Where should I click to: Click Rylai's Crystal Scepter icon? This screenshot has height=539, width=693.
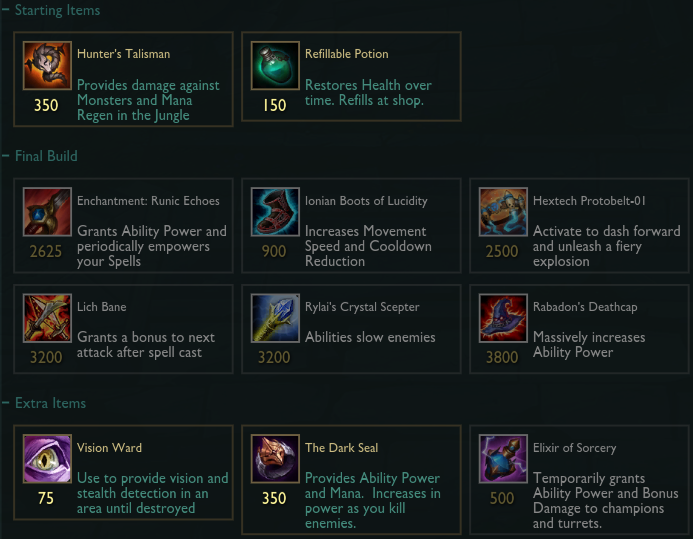(275, 318)
